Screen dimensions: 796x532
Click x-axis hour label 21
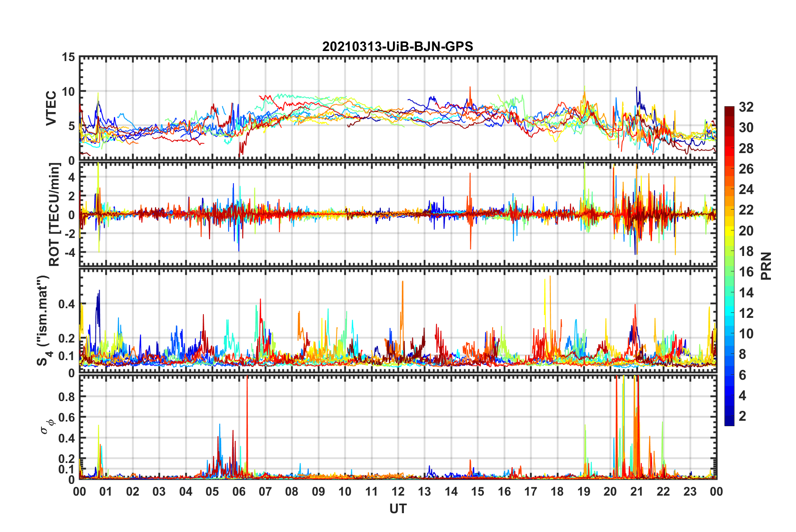coord(637,491)
